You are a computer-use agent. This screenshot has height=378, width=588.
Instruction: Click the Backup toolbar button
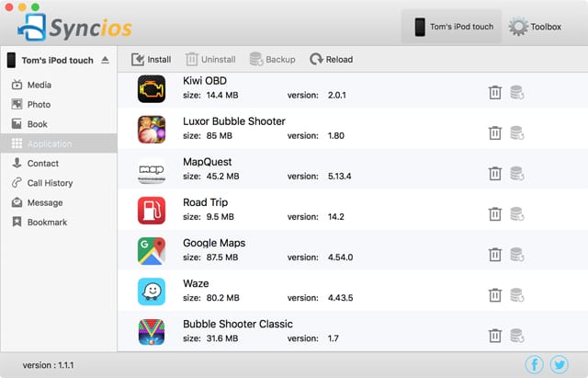(x=272, y=60)
